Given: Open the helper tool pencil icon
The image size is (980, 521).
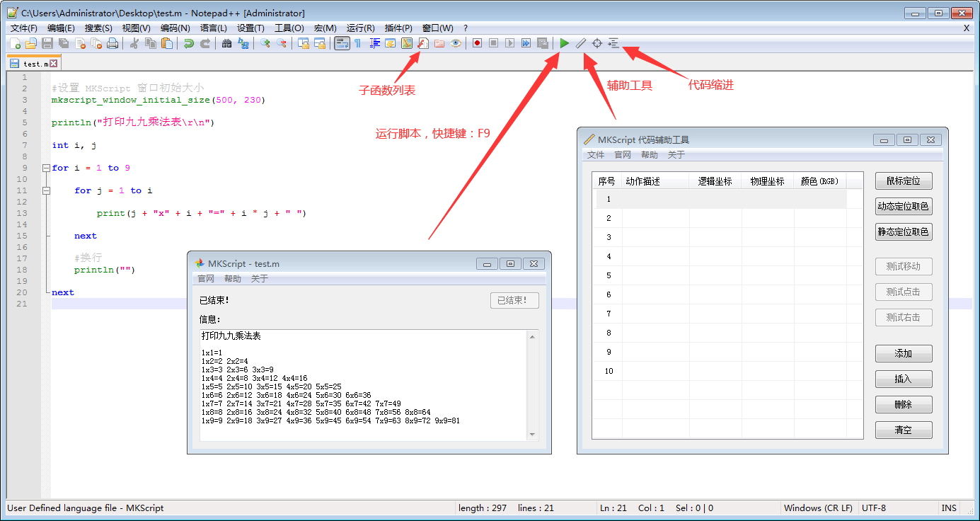Looking at the screenshot, I should point(580,43).
